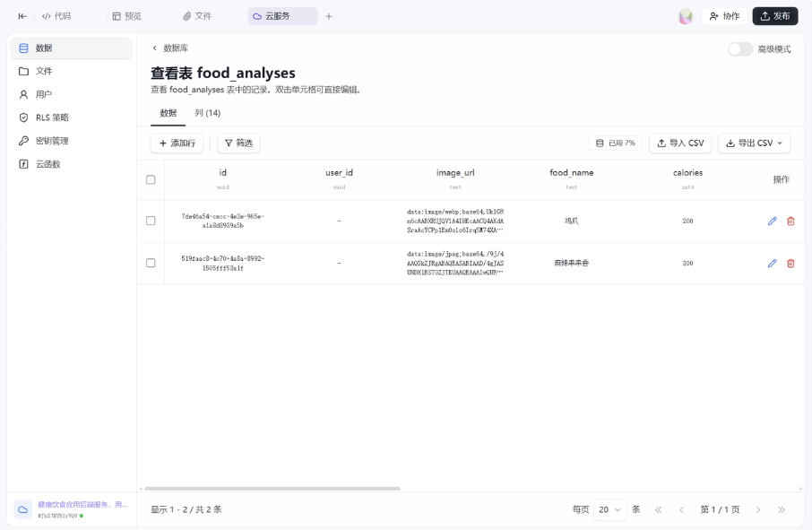Click the delete trash icon for 麻辣串串香 row
812x530 pixels.
coord(790,263)
